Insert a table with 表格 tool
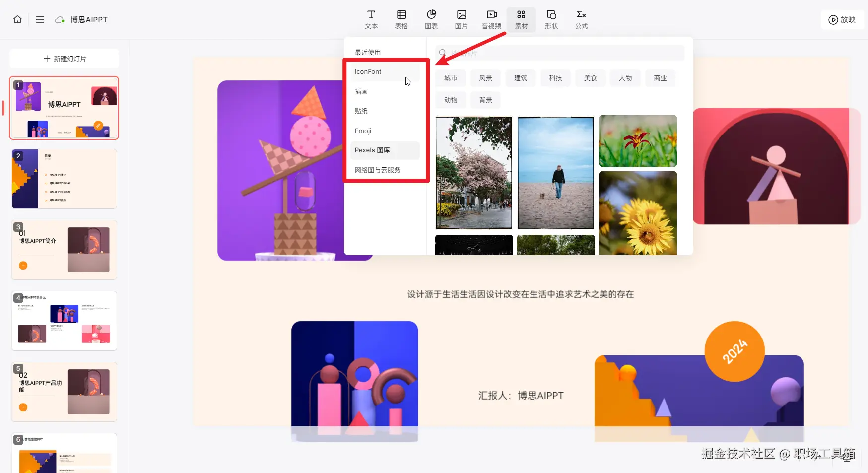Image resolution: width=868 pixels, height=473 pixels. coord(401,19)
